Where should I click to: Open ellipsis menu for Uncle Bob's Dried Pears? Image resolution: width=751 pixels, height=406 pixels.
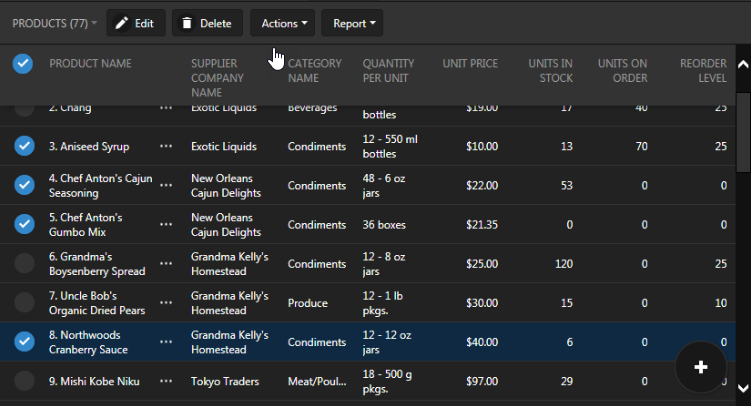coord(166,303)
